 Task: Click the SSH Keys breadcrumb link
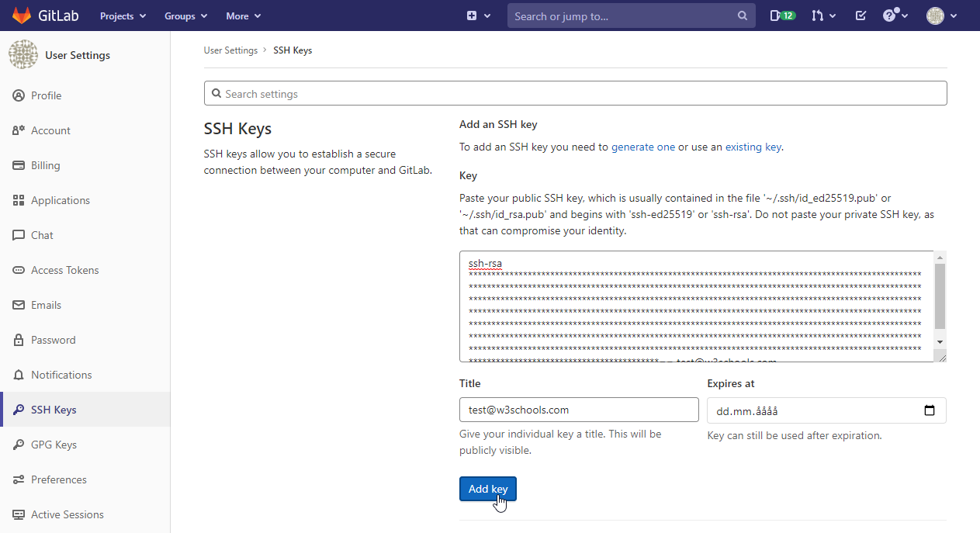pyautogui.click(x=293, y=50)
